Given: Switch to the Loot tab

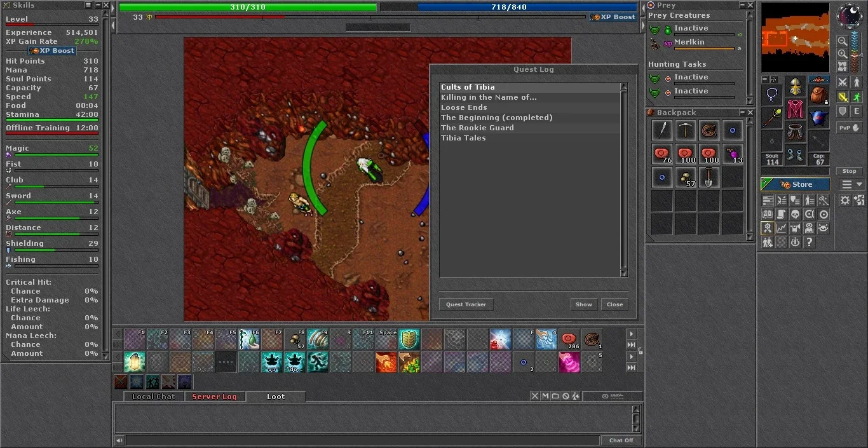Looking at the screenshot, I should tap(276, 397).
